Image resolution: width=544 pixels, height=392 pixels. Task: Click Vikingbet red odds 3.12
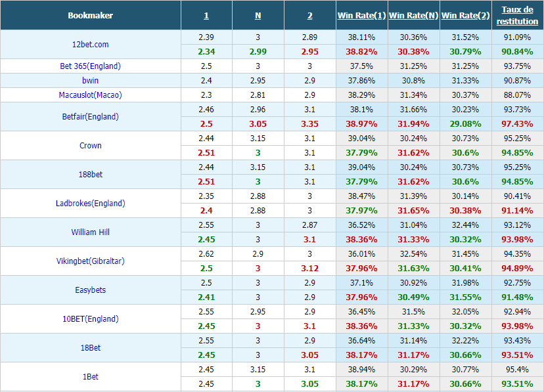click(310, 269)
